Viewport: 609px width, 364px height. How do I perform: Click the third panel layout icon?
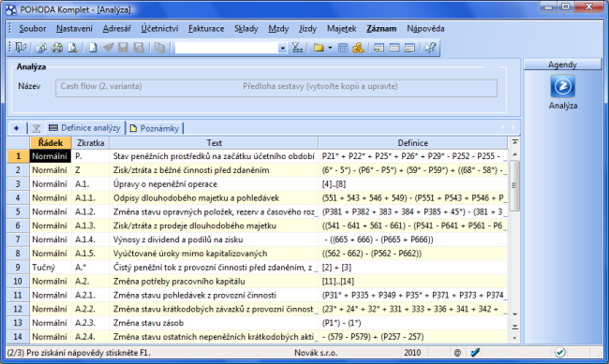(x=409, y=48)
